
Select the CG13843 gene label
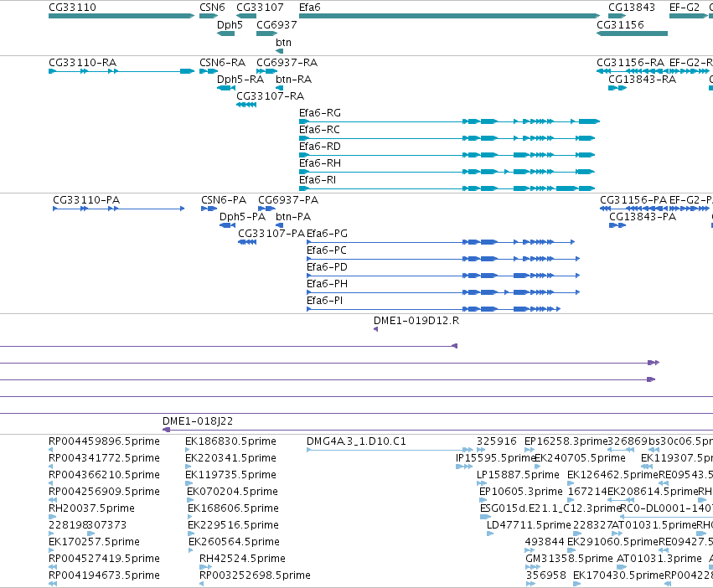pos(632,8)
